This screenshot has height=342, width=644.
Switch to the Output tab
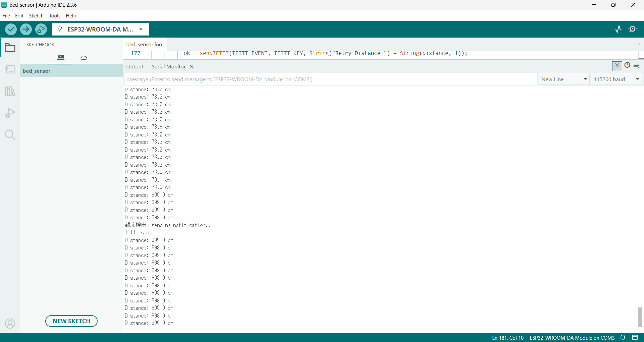pyautogui.click(x=135, y=67)
